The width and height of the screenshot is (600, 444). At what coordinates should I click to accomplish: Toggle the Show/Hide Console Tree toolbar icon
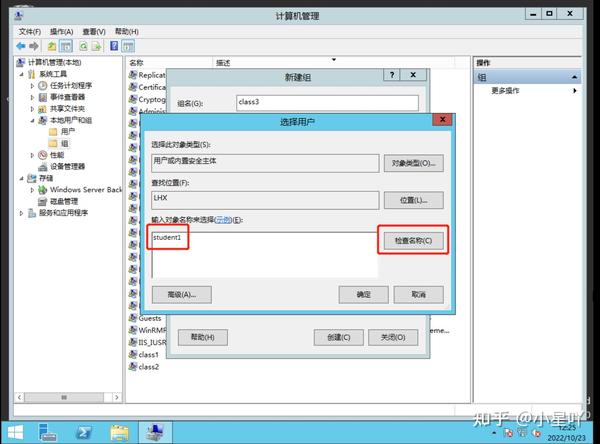pyautogui.click(x=66, y=46)
